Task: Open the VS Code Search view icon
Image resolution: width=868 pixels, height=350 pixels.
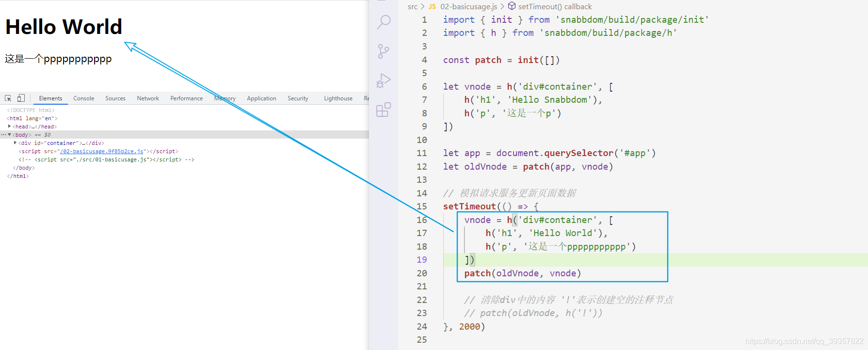Action: tap(384, 22)
